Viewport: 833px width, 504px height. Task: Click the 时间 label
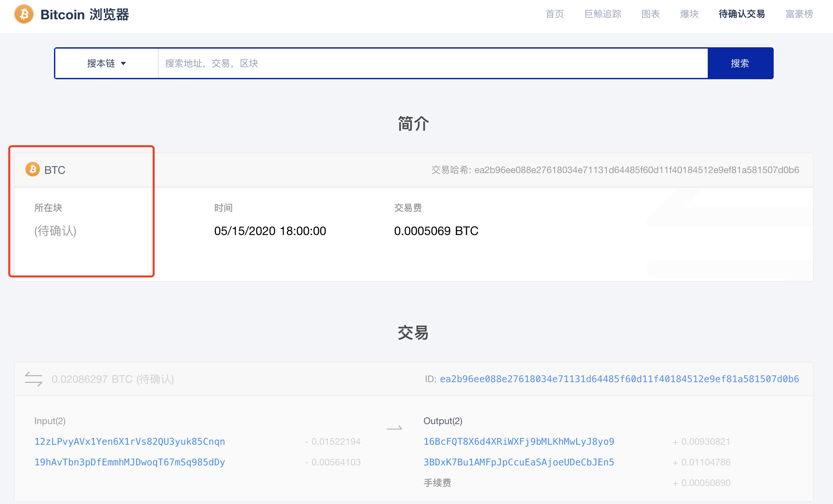pyautogui.click(x=224, y=208)
